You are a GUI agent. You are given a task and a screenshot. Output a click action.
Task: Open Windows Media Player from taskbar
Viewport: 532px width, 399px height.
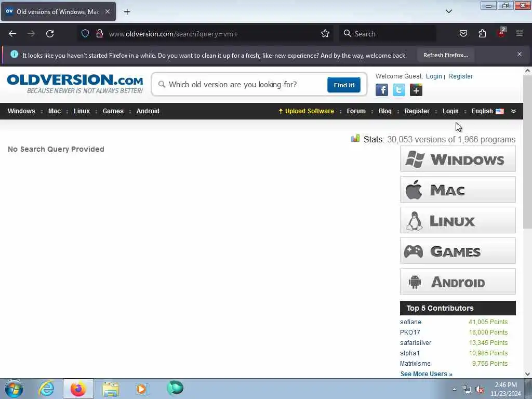142,389
